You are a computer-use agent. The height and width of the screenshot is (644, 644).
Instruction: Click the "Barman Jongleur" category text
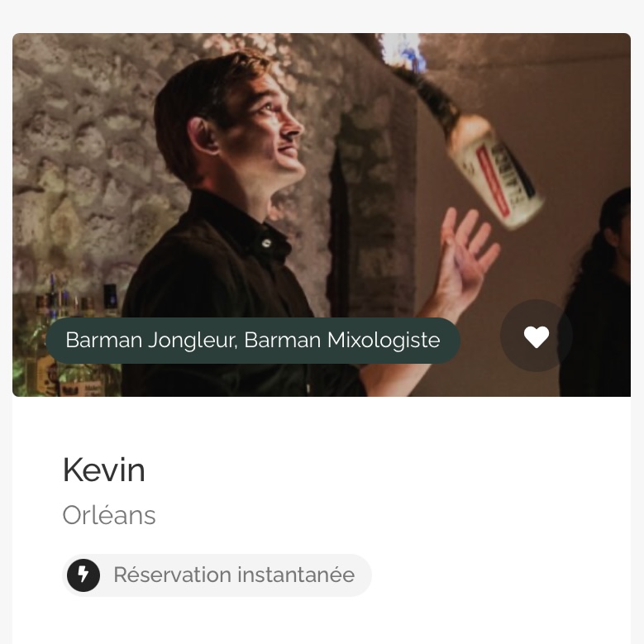(x=149, y=340)
